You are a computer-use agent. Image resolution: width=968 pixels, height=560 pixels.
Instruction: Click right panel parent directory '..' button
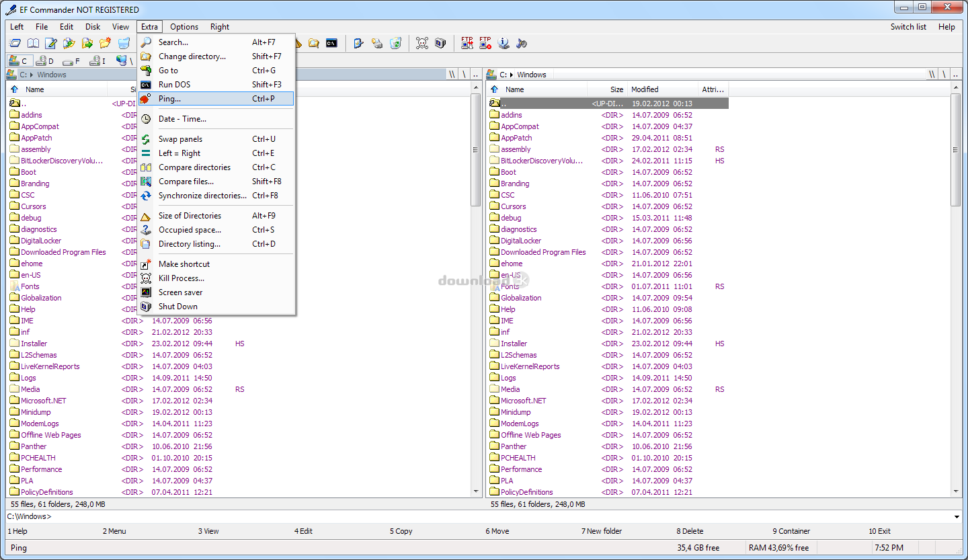click(957, 75)
